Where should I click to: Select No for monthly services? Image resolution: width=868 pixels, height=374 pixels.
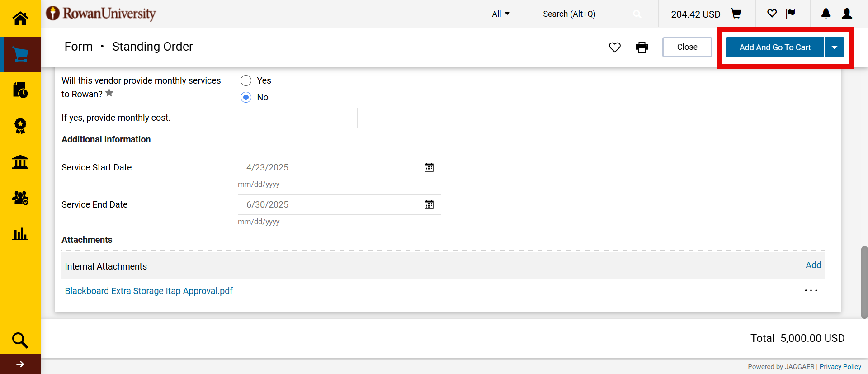(246, 97)
